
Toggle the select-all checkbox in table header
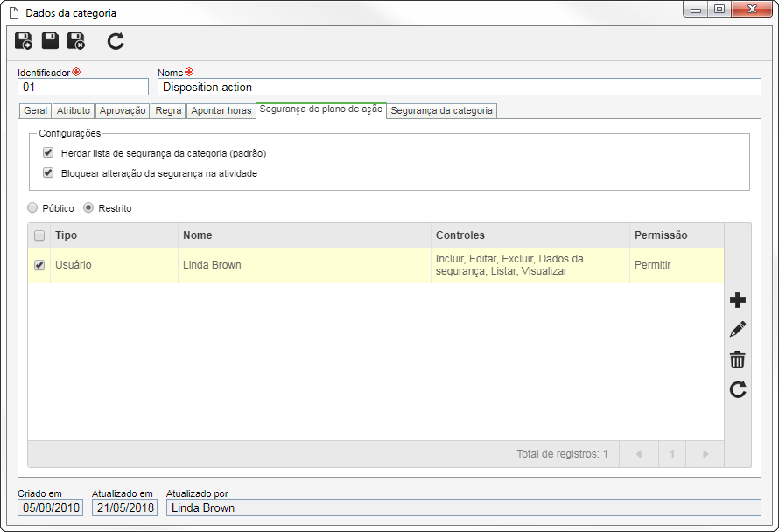39,235
